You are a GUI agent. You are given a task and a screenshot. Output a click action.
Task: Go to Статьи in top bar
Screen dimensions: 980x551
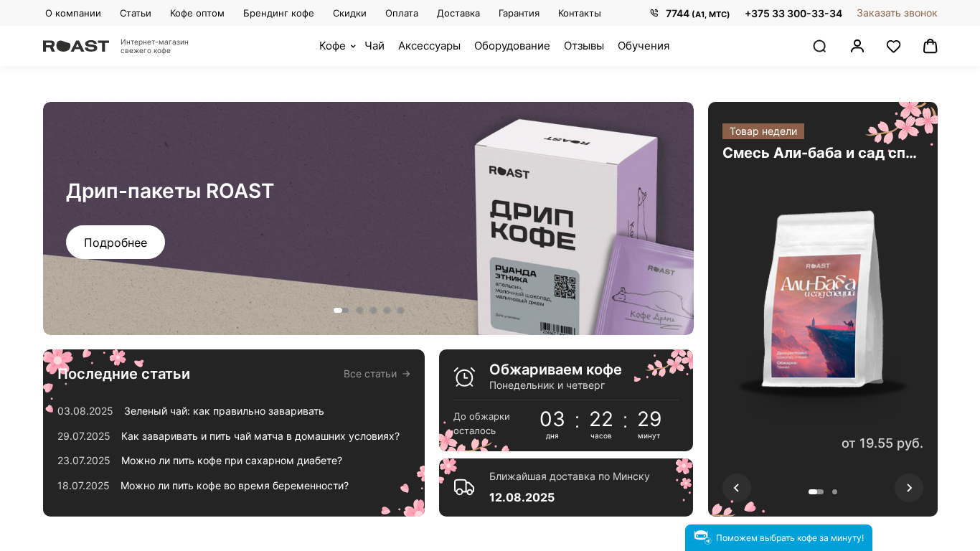[136, 13]
